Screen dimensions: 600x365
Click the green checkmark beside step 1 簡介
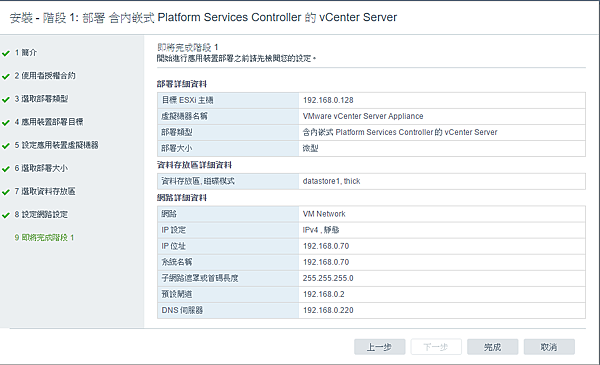point(6,53)
